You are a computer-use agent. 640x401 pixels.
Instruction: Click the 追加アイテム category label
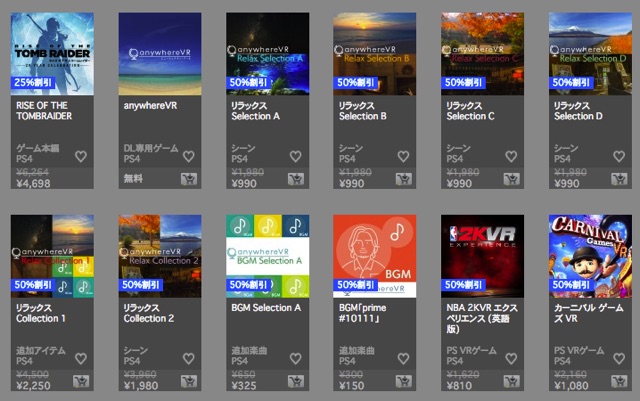click(x=41, y=350)
